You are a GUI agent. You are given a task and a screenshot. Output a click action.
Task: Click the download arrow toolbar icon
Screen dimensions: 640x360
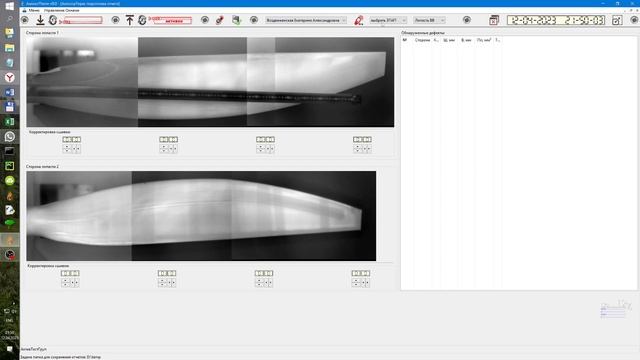(x=40, y=20)
